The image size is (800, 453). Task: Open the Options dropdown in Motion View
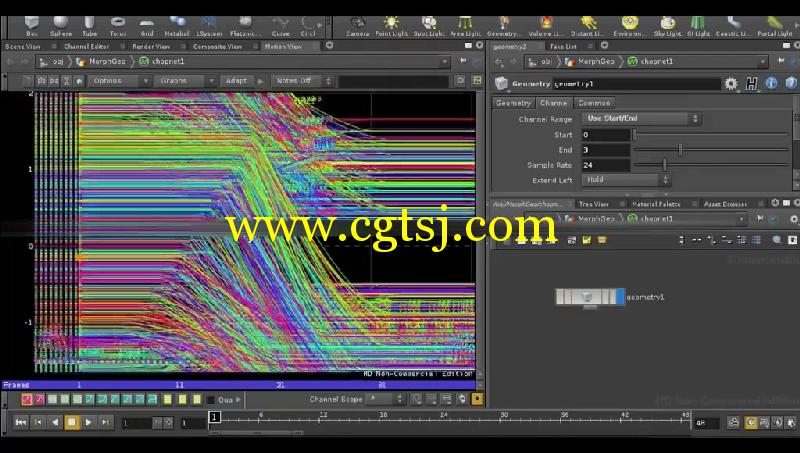pos(119,81)
